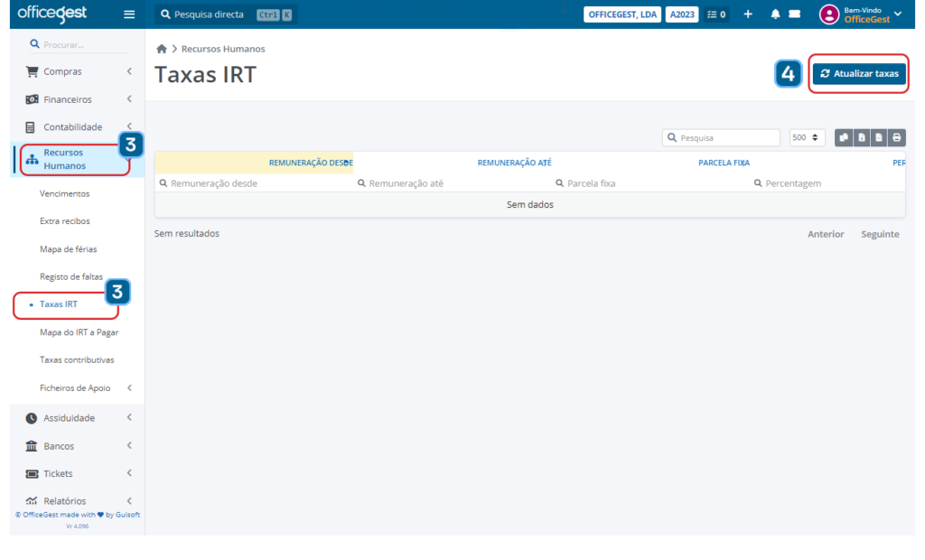Click the print table icon
The width and height of the screenshot is (925, 560).
coord(897,137)
